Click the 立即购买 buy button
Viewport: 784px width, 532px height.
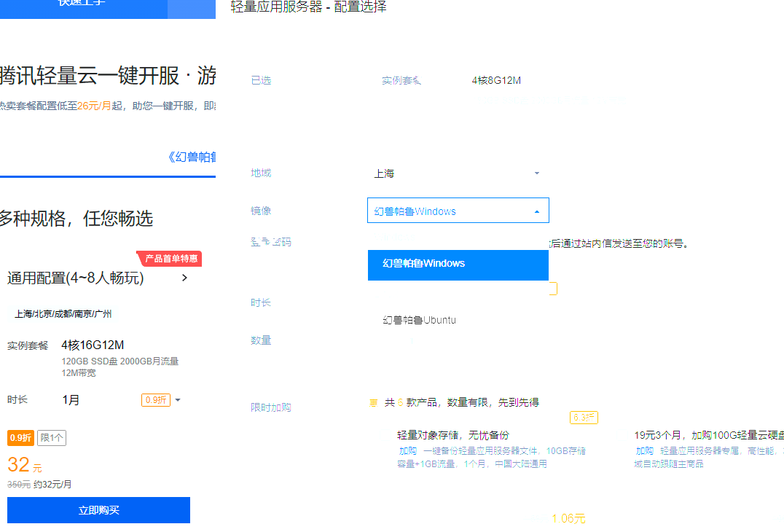(98, 510)
